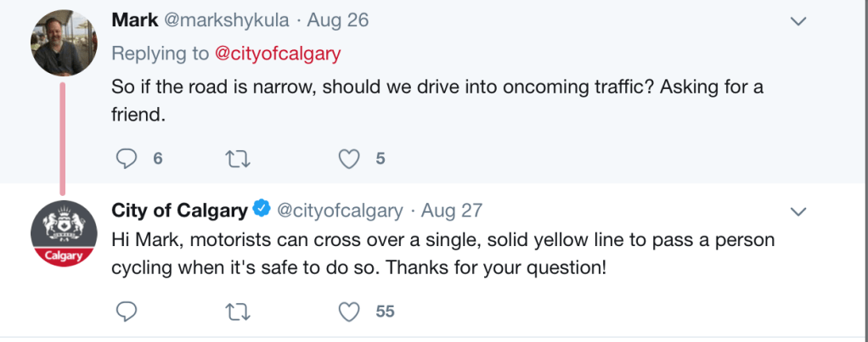868x342 pixels.
Task: Open the Aug 27 timestamp
Action: [452, 210]
